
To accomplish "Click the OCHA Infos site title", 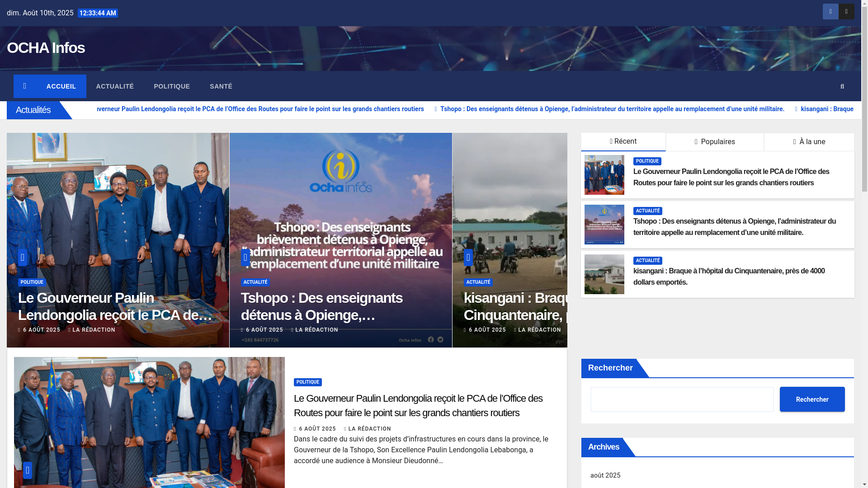I will pos(46,47).
